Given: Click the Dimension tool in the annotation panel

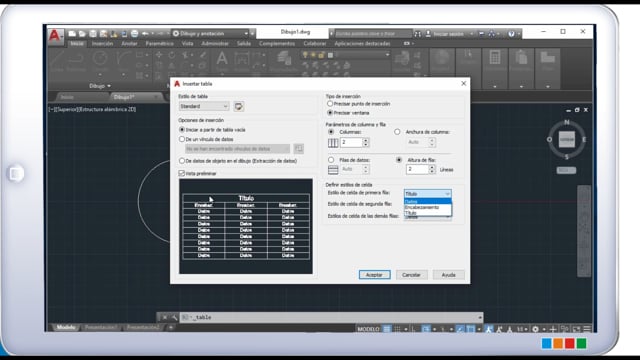Looking at the screenshot, I should coord(242,59).
